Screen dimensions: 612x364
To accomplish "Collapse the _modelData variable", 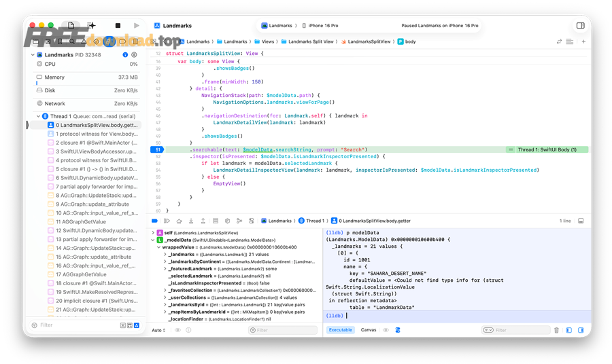I will (x=153, y=240).
